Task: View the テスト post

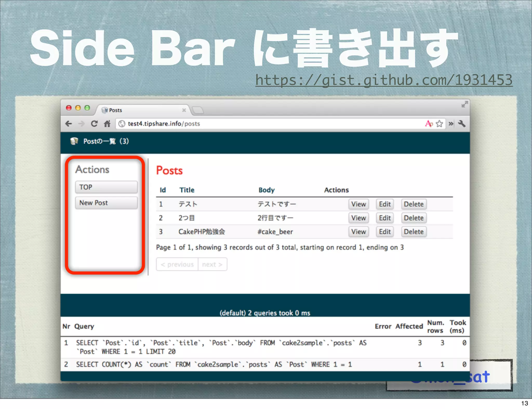Action: (x=358, y=204)
